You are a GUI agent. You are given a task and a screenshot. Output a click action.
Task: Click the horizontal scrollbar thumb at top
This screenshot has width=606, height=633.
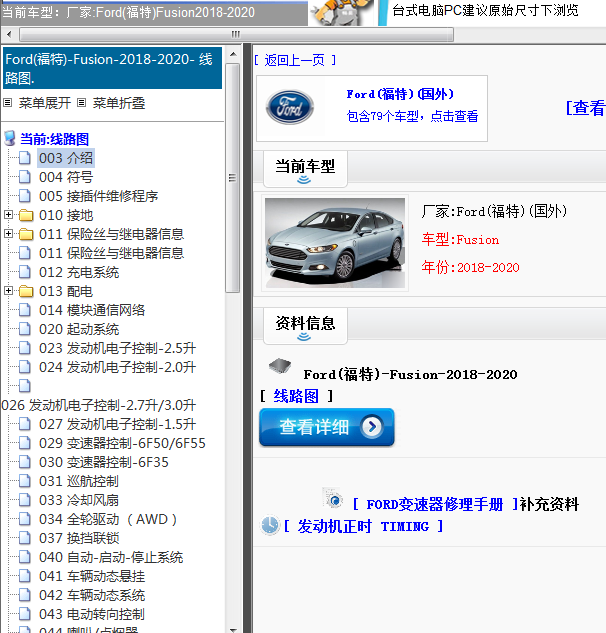pos(236,34)
